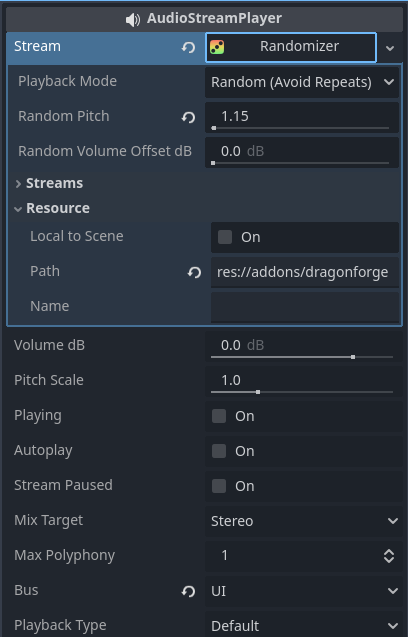Revert the resource Path value
408x637 pixels.
point(194,272)
